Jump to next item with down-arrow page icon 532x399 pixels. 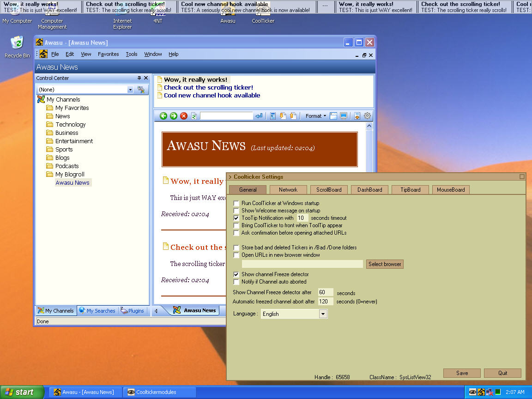tap(283, 116)
